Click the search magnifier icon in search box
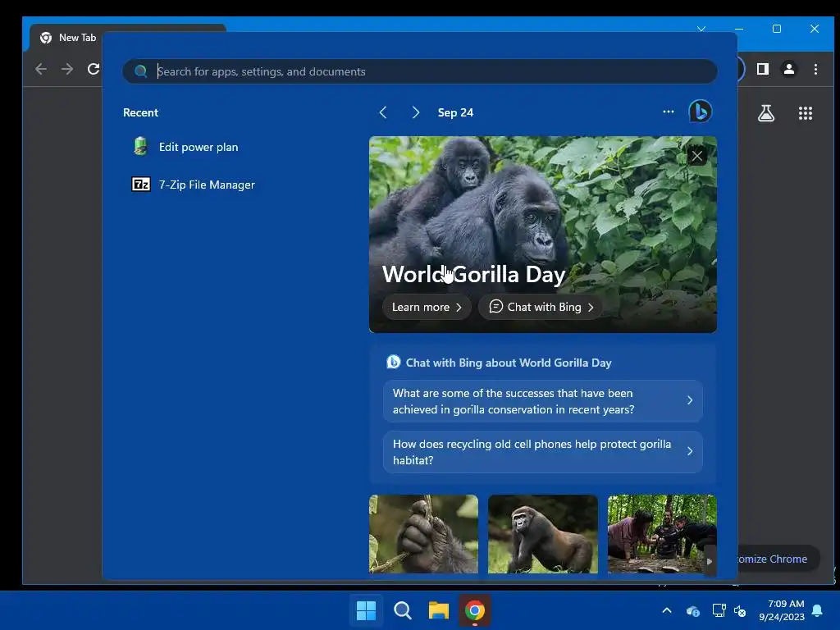The image size is (840, 630). 141,71
